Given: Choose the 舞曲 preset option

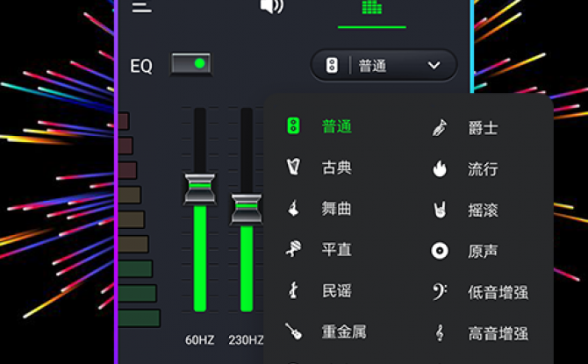Looking at the screenshot, I should tap(336, 209).
